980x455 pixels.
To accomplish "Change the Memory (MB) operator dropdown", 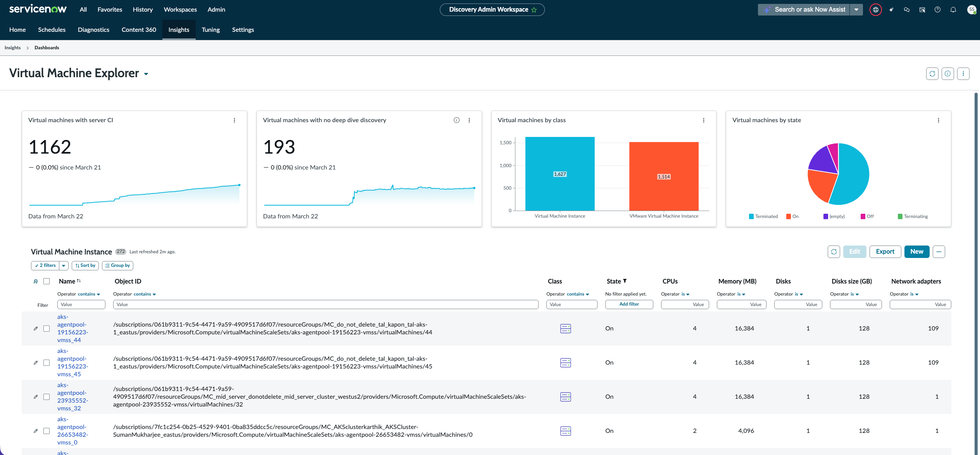I will coord(741,294).
